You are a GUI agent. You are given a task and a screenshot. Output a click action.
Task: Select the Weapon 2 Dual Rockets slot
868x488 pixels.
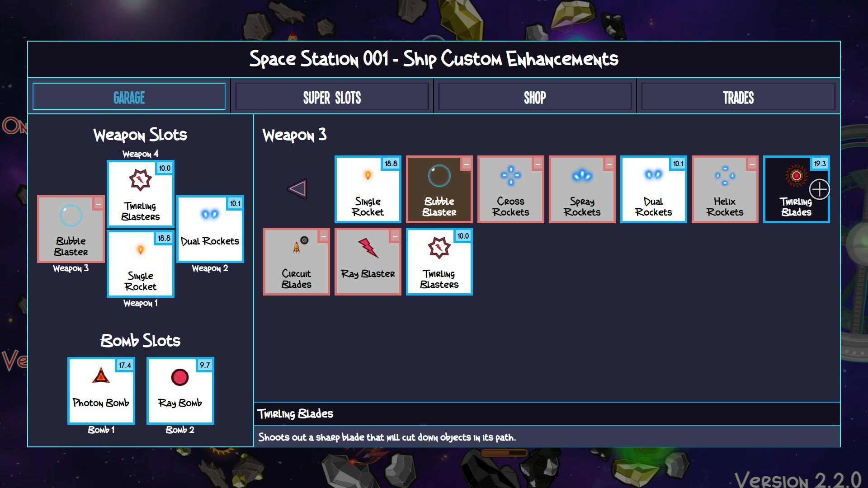tap(210, 229)
